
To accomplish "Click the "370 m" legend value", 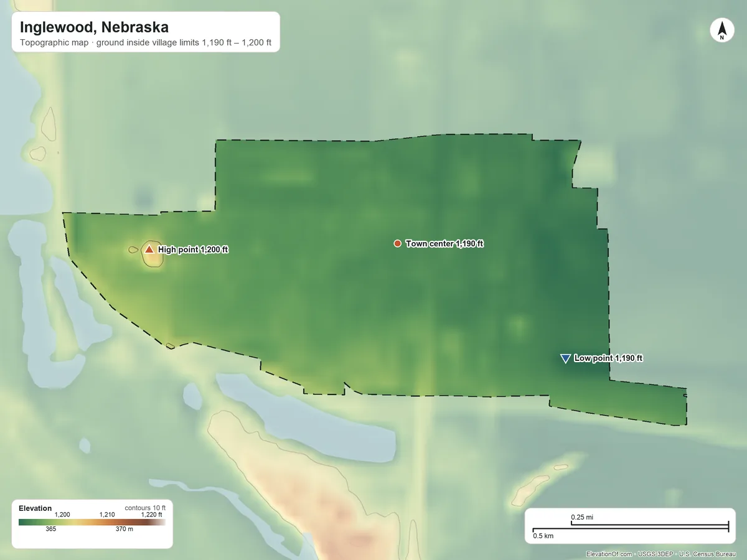I will [125, 529].
